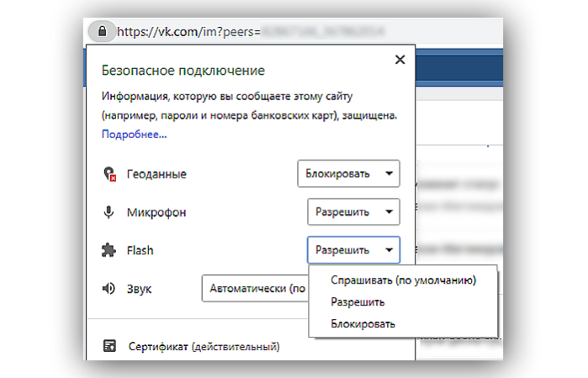Click the Микрофон label

(x=156, y=212)
